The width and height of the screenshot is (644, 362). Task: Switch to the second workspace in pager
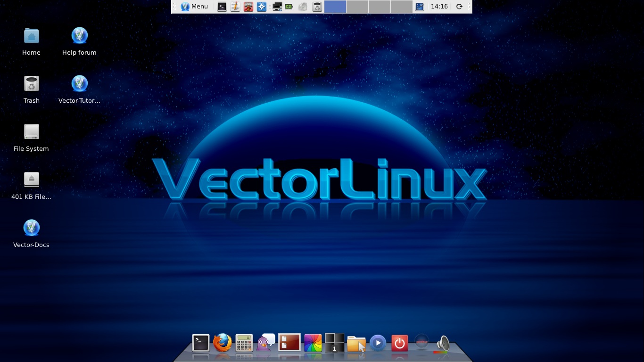point(357,7)
